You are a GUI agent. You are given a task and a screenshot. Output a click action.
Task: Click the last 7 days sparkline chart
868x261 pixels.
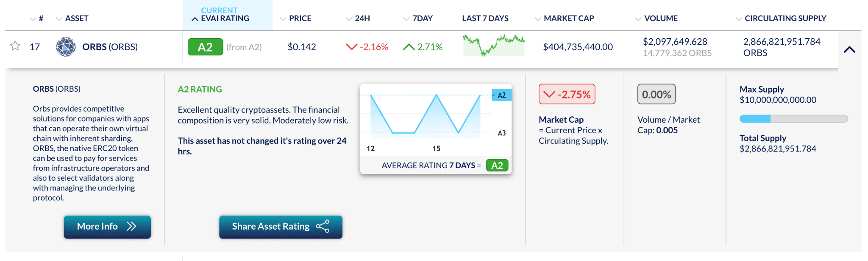tap(494, 45)
